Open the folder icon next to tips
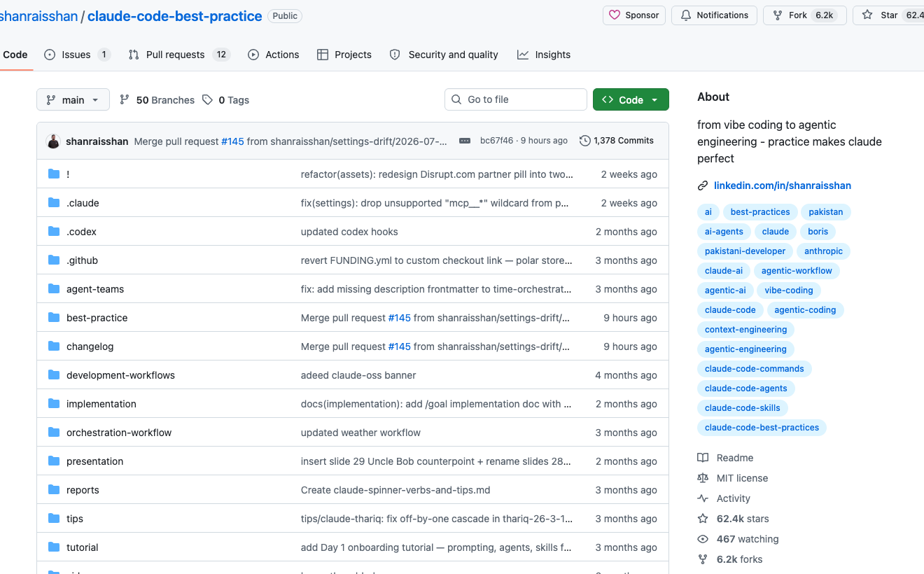 pos(54,519)
